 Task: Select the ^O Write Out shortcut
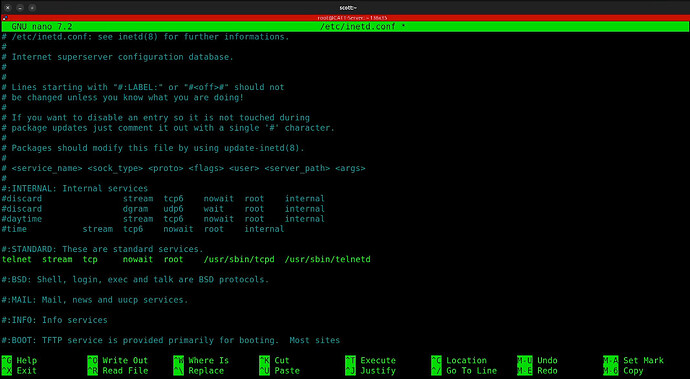117,361
